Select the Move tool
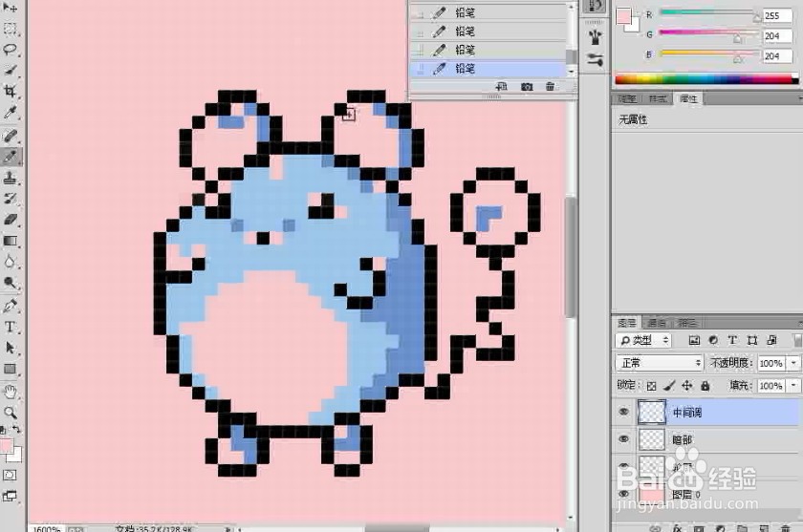 (x=11, y=8)
